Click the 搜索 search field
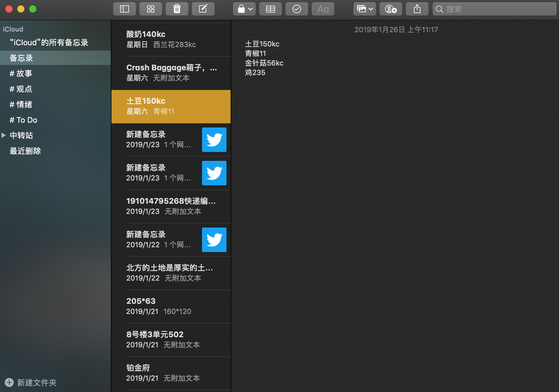 (x=495, y=9)
